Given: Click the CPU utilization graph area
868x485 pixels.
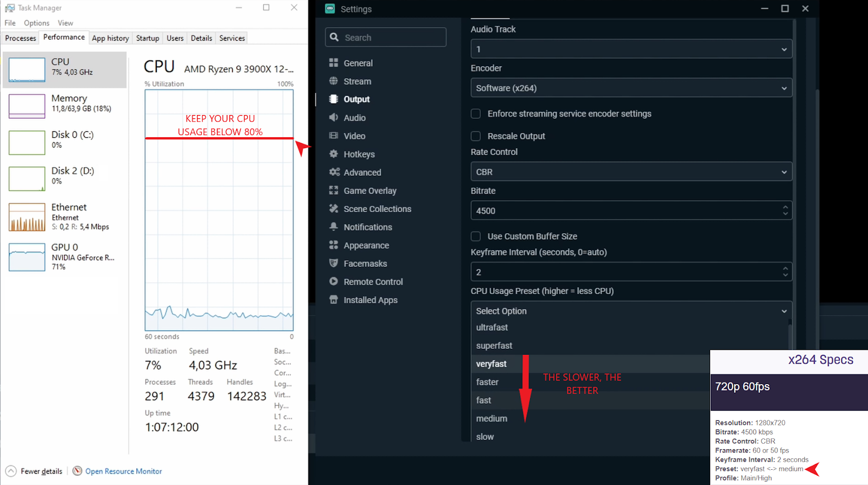Looking at the screenshot, I should pyautogui.click(x=219, y=210).
